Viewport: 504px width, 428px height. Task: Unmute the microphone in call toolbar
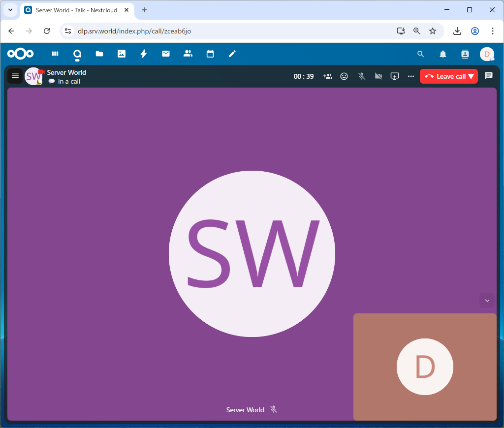[361, 76]
